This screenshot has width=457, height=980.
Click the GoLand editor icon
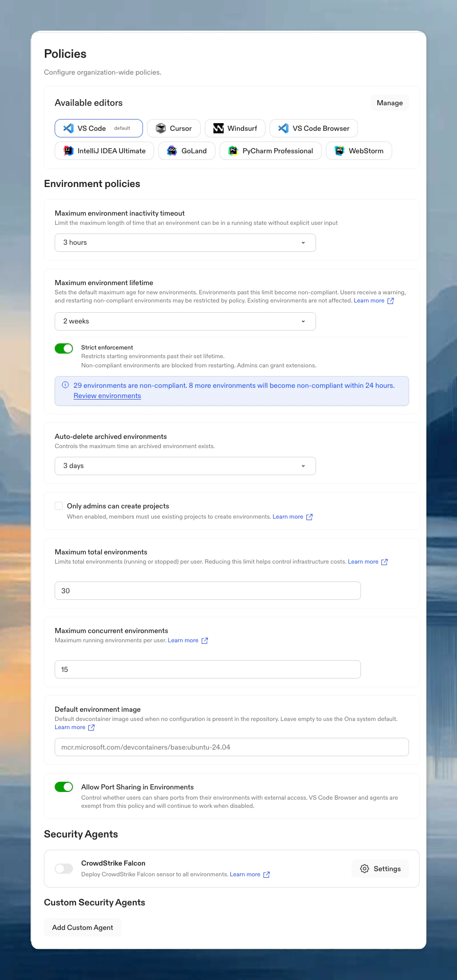(x=172, y=151)
